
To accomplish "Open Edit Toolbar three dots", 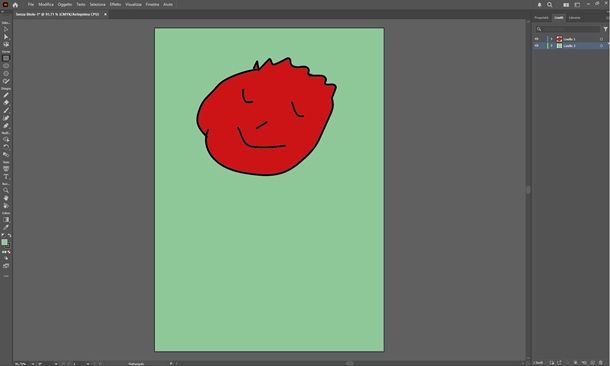I will pos(6,276).
